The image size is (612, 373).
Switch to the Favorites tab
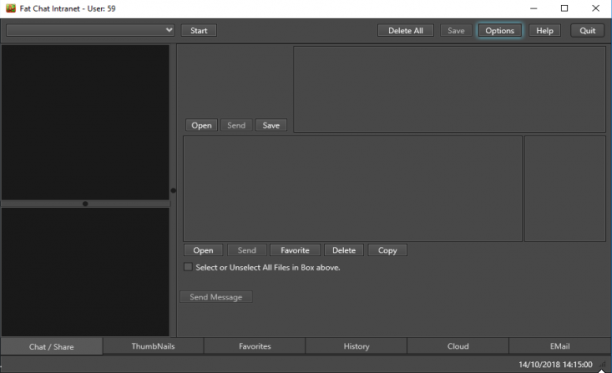click(254, 346)
